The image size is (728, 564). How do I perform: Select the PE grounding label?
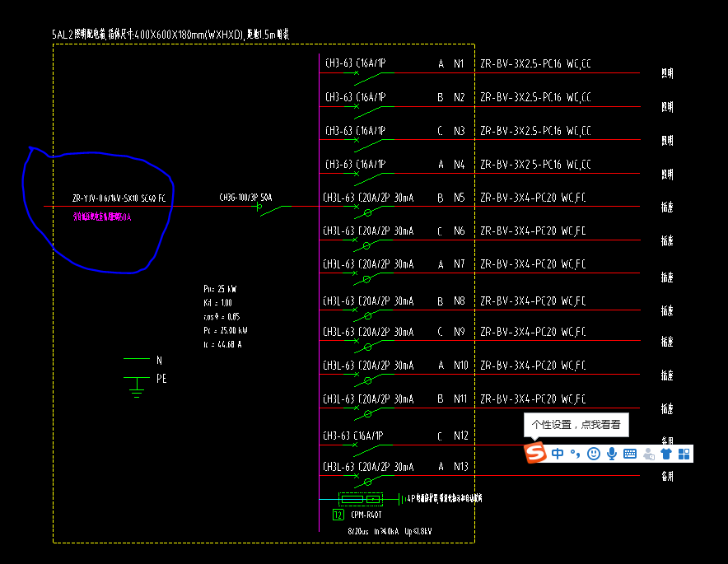tap(161, 379)
